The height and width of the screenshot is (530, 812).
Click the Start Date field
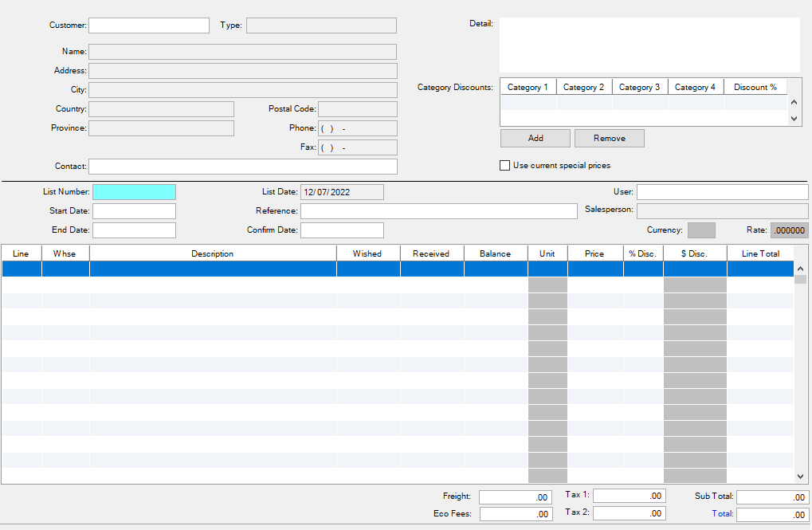134,211
